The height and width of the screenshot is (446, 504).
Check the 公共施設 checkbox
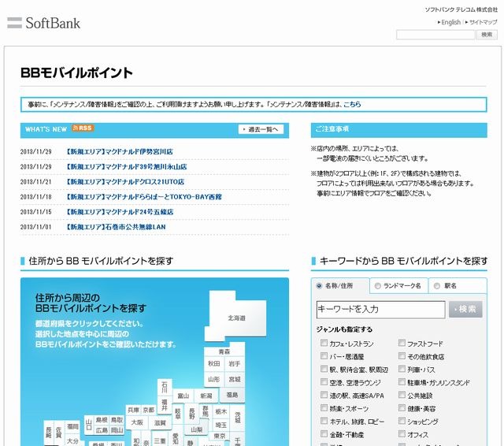coord(402,395)
